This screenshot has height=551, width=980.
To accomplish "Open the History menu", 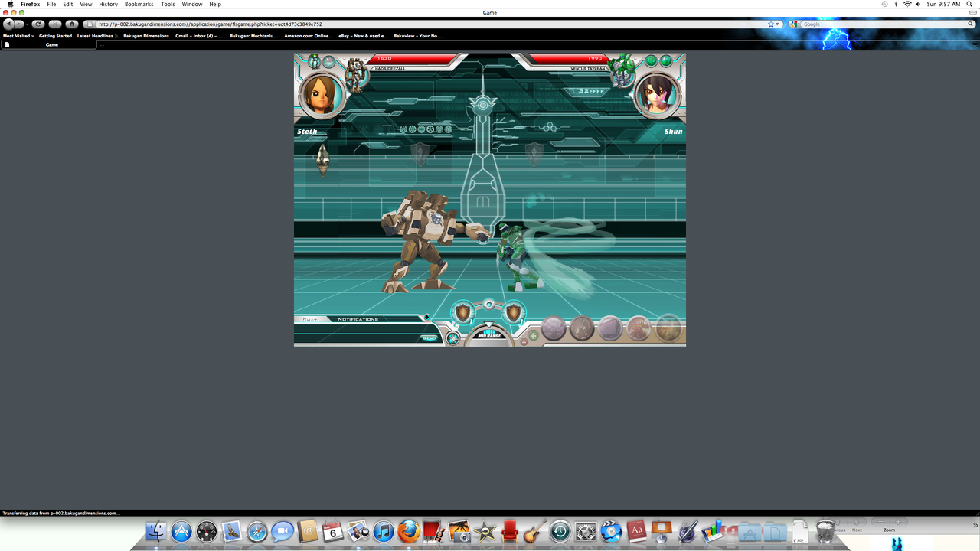I will click(x=108, y=4).
